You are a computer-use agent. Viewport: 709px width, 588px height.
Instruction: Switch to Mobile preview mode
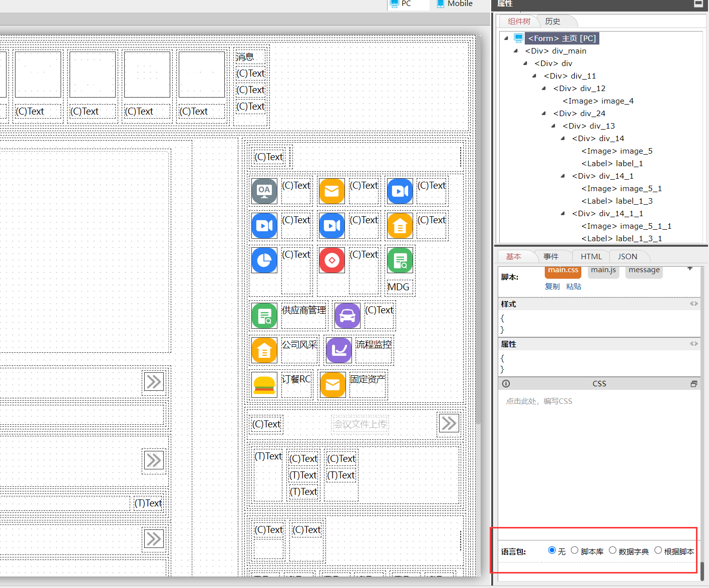pos(455,4)
